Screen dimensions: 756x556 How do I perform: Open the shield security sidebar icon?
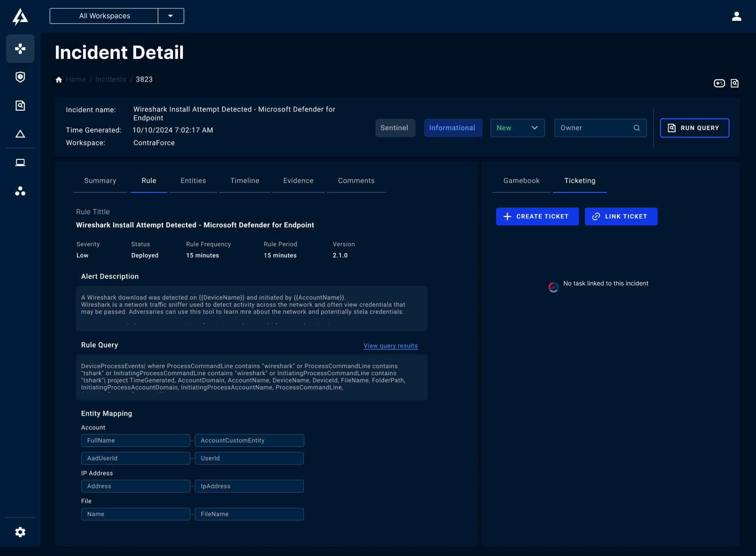click(x=20, y=77)
